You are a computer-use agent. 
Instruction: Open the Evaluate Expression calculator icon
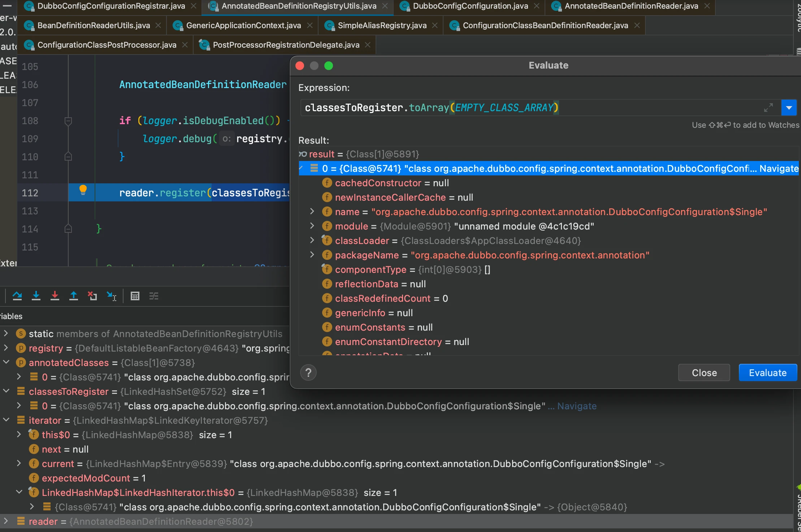tap(135, 296)
